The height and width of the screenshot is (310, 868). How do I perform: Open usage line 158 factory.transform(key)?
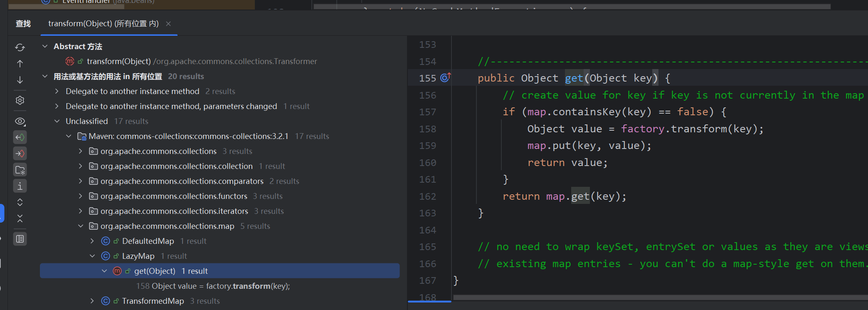(220, 286)
